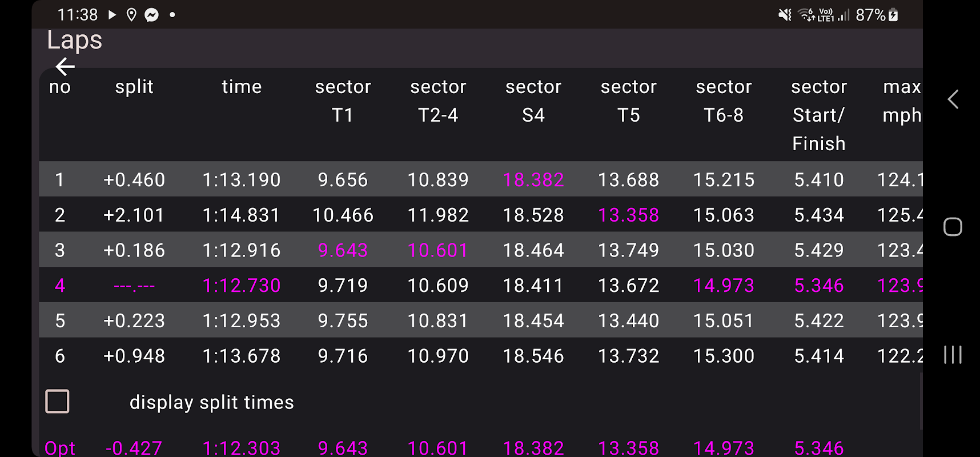980x457 pixels.
Task: Select the max mph column header
Action: point(901,101)
